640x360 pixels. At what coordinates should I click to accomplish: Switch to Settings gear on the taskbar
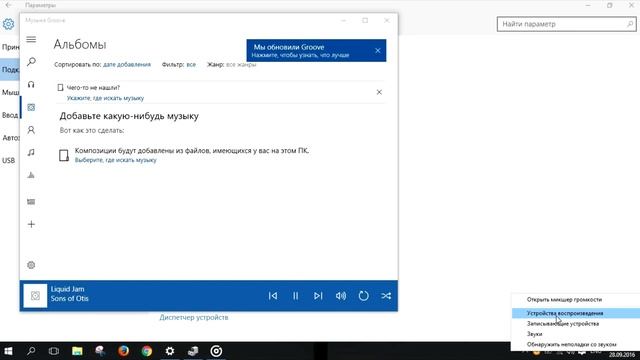coord(170,351)
